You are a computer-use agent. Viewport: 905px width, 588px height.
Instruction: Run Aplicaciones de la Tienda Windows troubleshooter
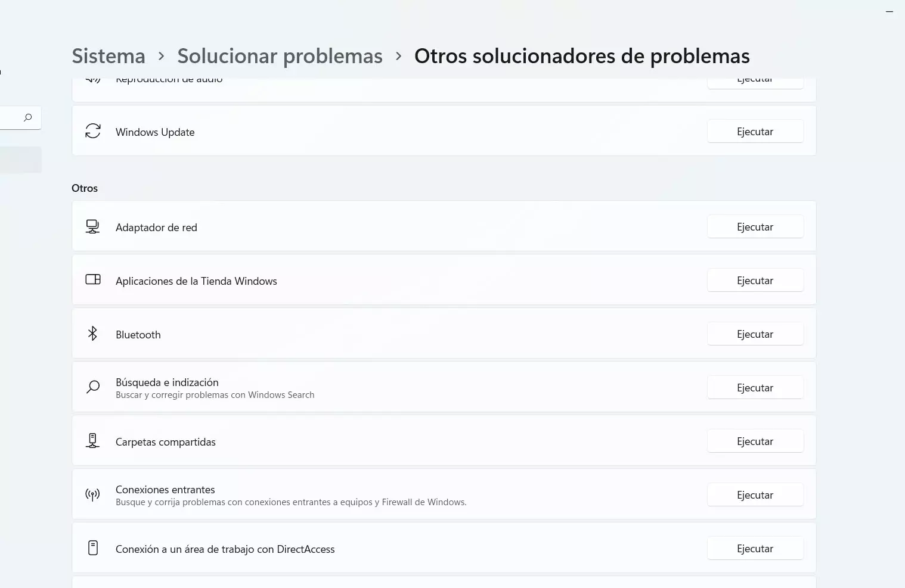point(755,281)
